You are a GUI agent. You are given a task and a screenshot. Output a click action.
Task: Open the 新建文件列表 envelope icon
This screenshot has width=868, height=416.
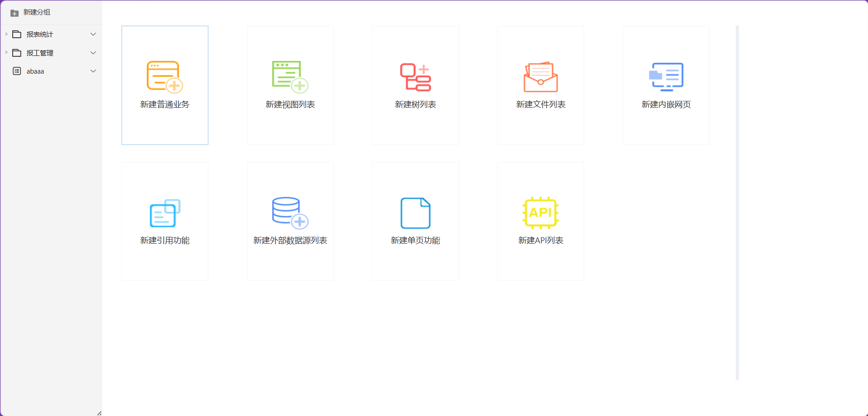point(541,77)
